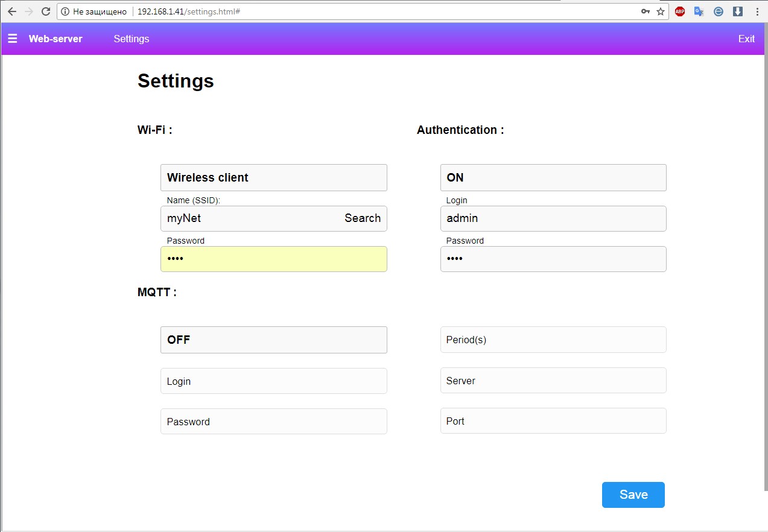Open the Chrome three-dot menu
Image resolution: width=768 pixels, height=532 pixels.
click(x=758, y=11)
